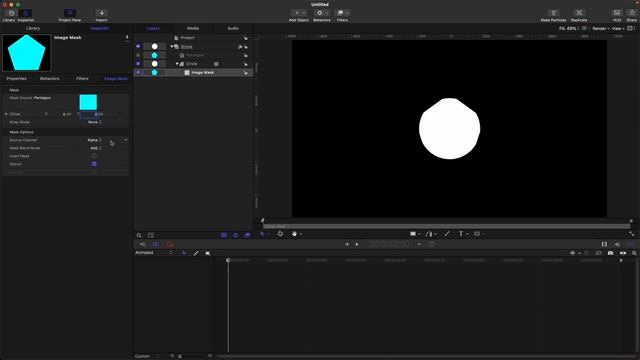Open the Audio tab
The image size is (640, 360).
point(233,28)
